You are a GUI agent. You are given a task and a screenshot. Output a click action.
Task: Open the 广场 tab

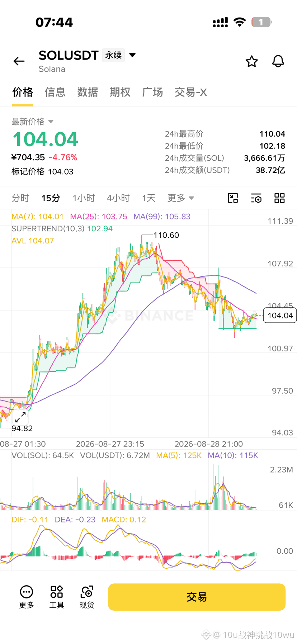(x=152, y=92)
